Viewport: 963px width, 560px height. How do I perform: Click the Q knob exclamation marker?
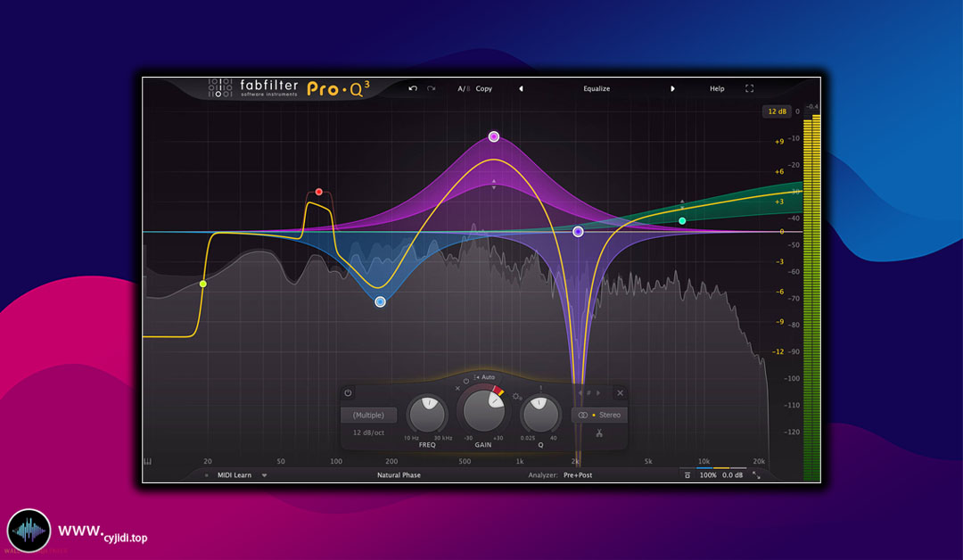coord(540,388)
